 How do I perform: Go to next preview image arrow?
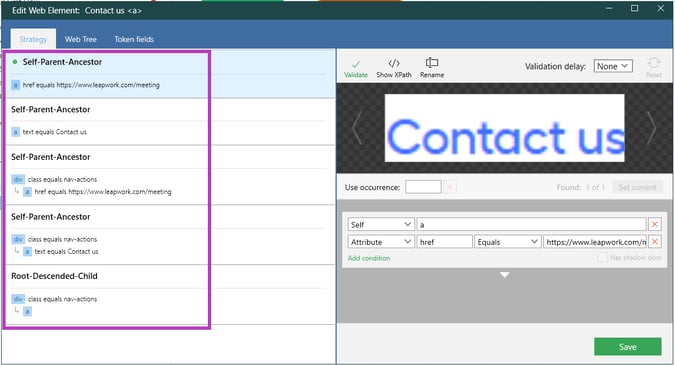click(x=651, y=128)
